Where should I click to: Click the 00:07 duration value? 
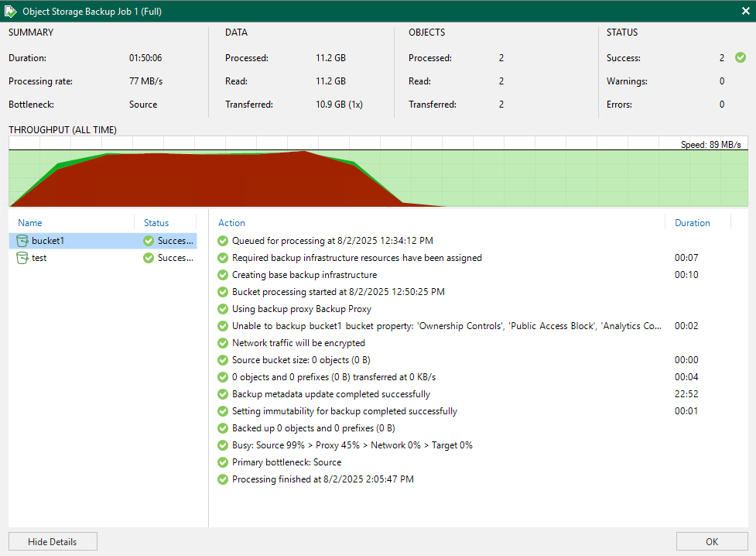coord(686,258)
